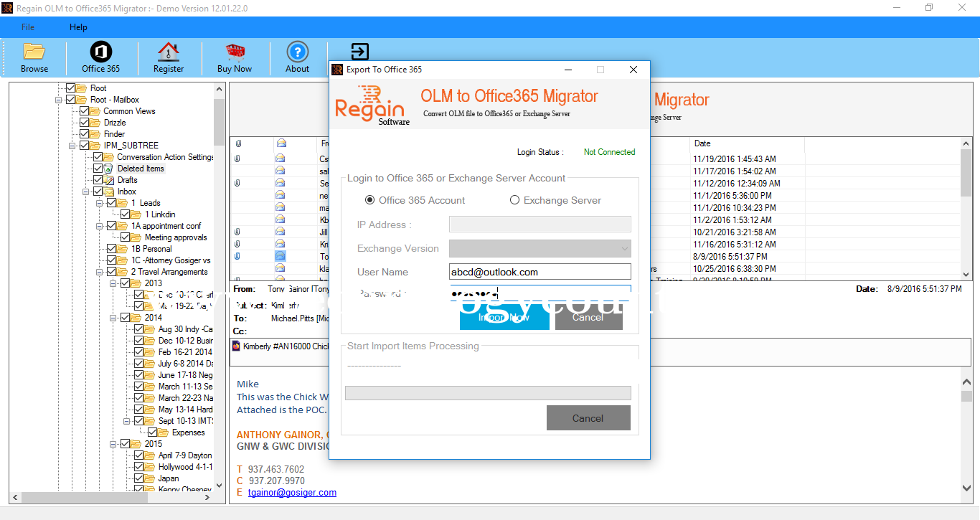980x520 pixels.
Task: Click the Date column header
Action: pyautogui.click(x=747, y=143)
